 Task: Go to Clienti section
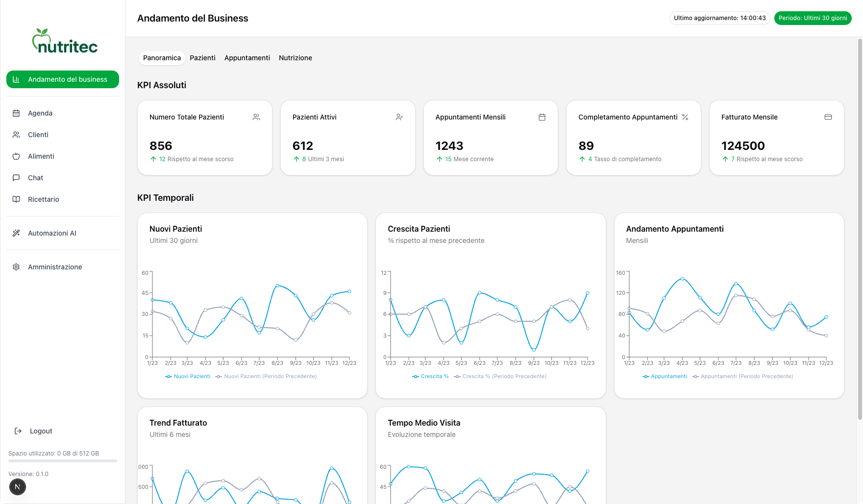point(63,135)
